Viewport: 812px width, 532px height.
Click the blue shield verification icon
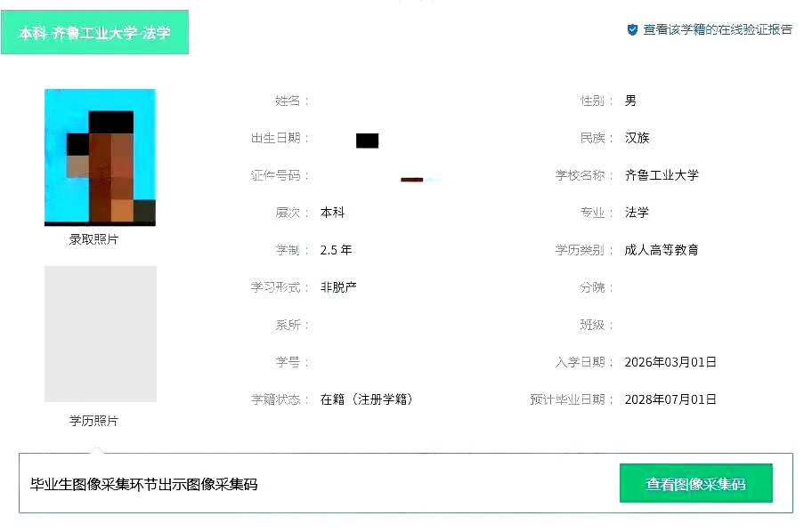(x=631, y=28)
